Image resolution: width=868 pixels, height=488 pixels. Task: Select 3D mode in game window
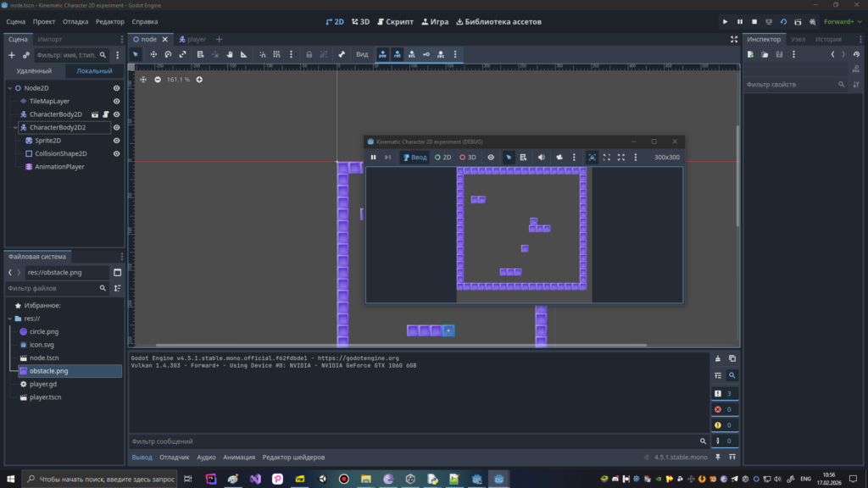pyautogui.click(x=468, y=157)
